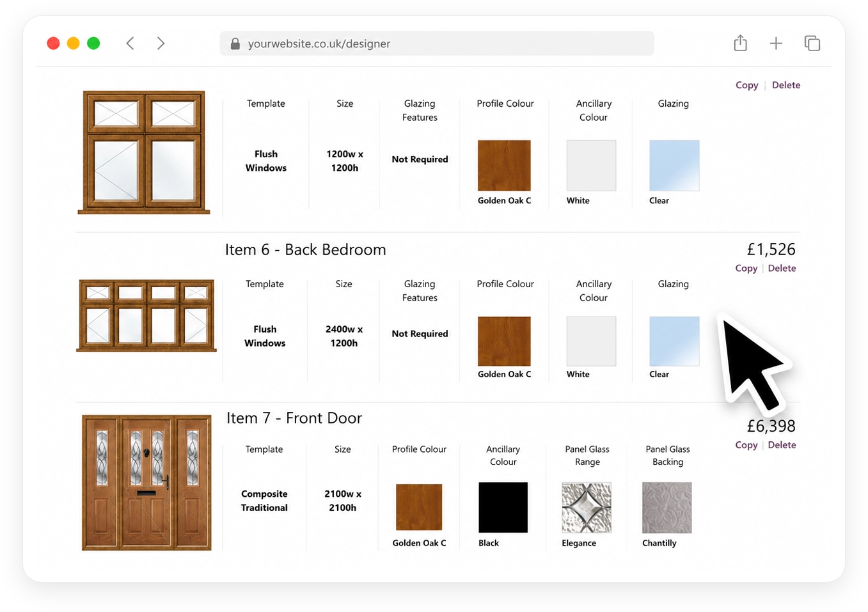Select White ancillary swatch for Back Bedroom
868x612 pixels.
[x=591, y=341]
